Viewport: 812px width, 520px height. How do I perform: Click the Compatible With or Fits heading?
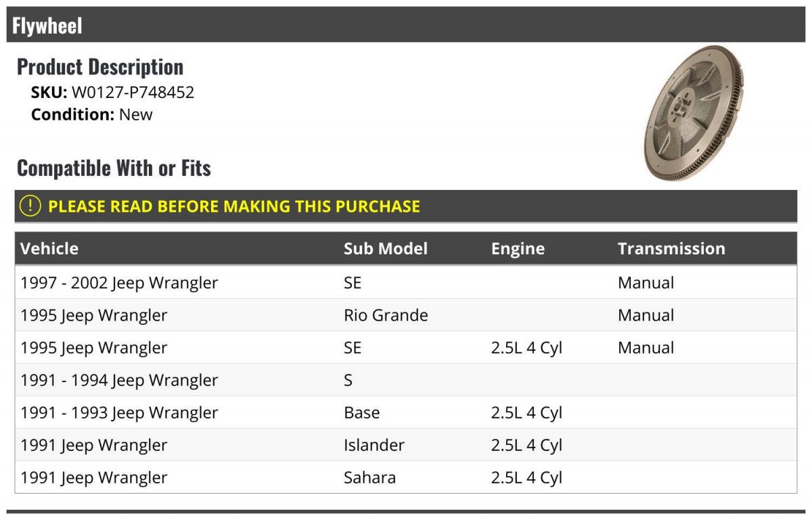[114, 168]
